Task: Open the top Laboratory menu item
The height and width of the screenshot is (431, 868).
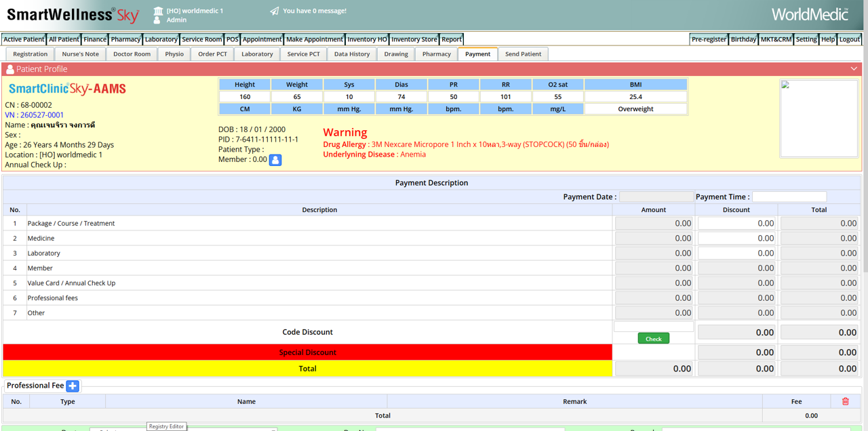Action: click(x=161, y=39)
